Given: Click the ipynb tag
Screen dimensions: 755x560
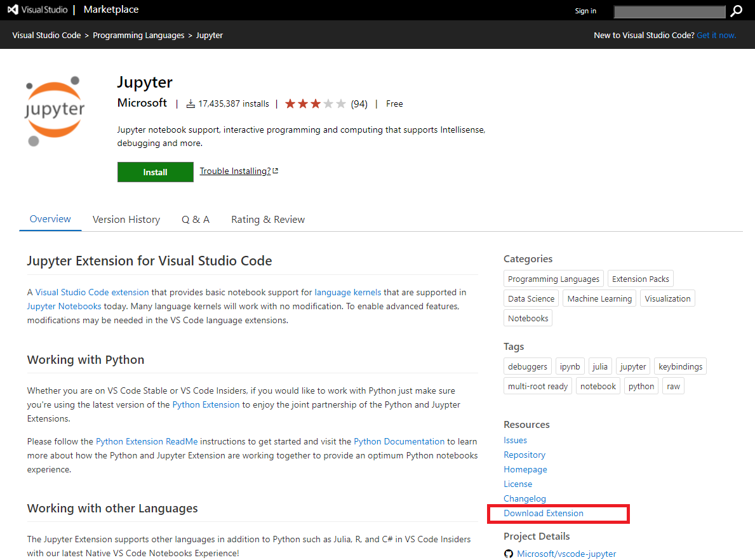Looking at the screenshot, I should coord(570,366).
